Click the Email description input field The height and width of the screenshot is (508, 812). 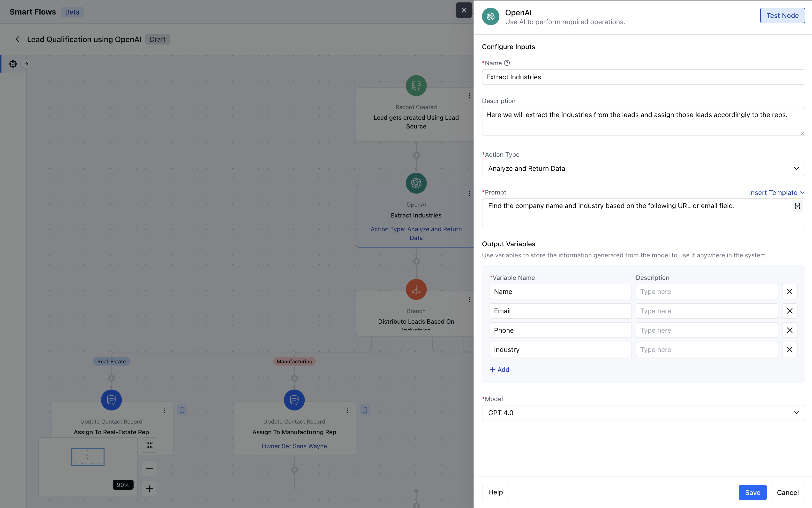point(707,311)
